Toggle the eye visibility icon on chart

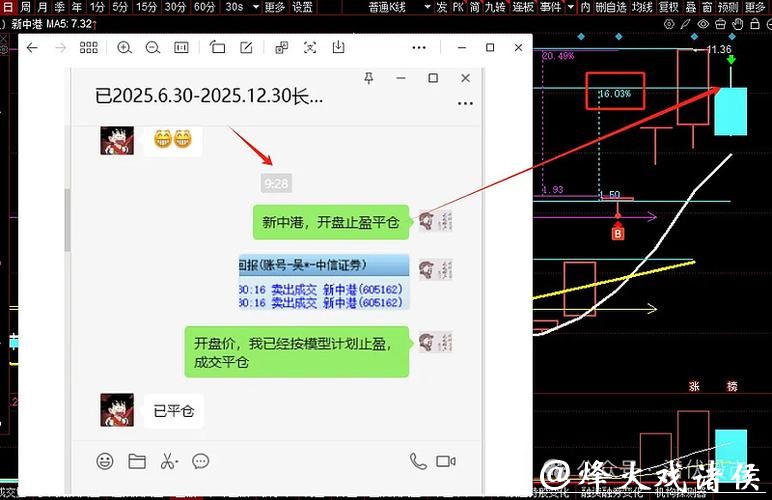pos(703,24)
